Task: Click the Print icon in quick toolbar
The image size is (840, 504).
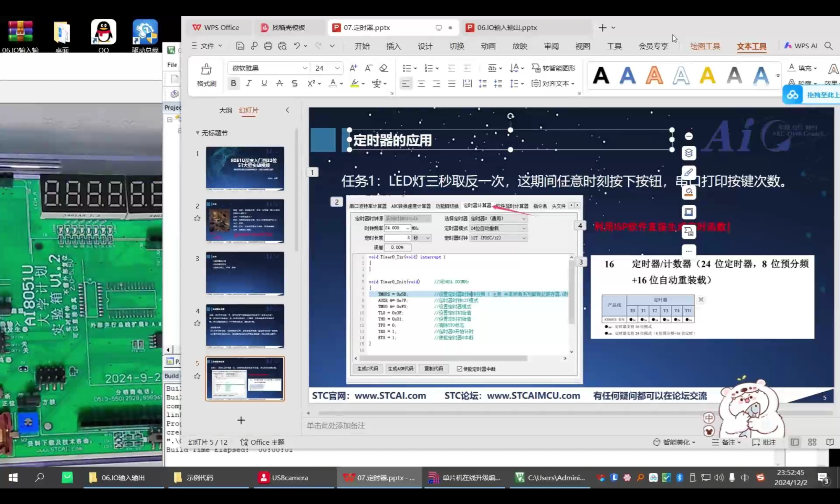Action: 268,46
